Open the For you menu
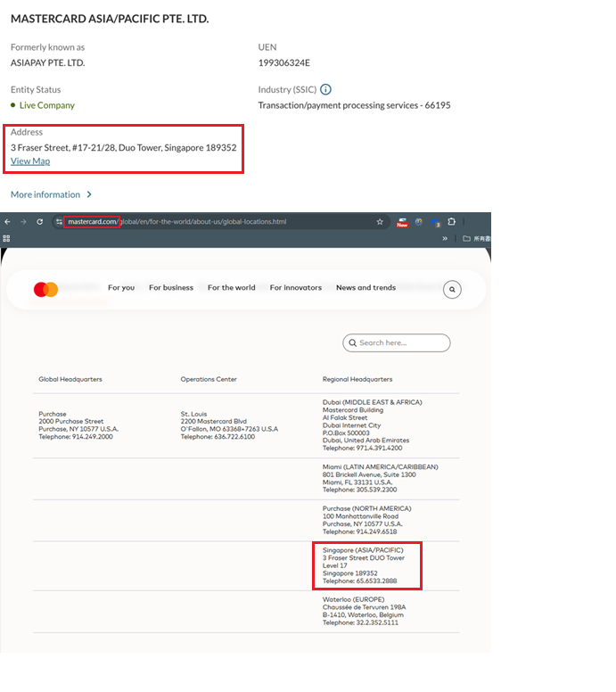 (x=121, y=288)
